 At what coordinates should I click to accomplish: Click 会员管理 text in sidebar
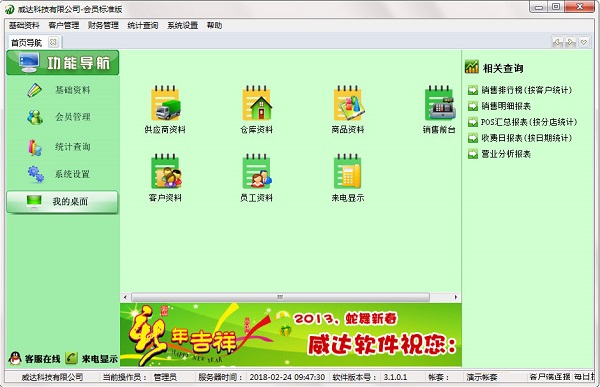click(x=73, y=117)
